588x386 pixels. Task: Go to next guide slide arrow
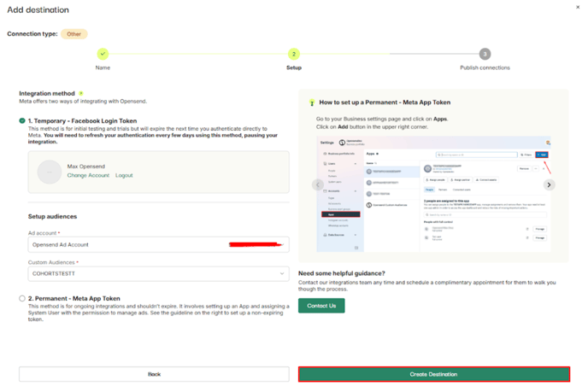coord(550,184)
